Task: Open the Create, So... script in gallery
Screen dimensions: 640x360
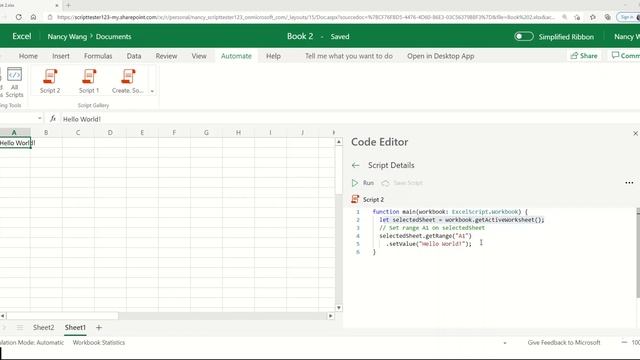Action: click(128, 81)
